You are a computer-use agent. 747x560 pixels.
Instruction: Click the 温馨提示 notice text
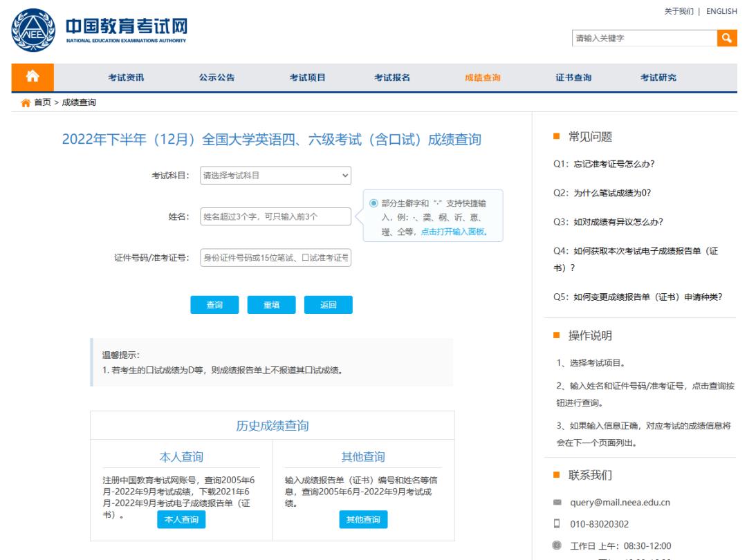(121, 355)
